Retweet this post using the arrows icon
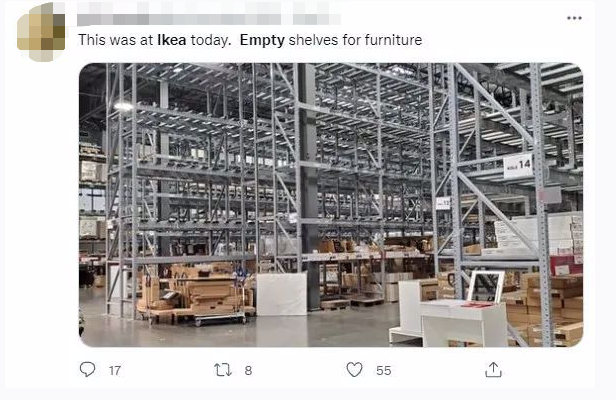The height and width of the screenshot is (400, 616). tap(223, 370)
